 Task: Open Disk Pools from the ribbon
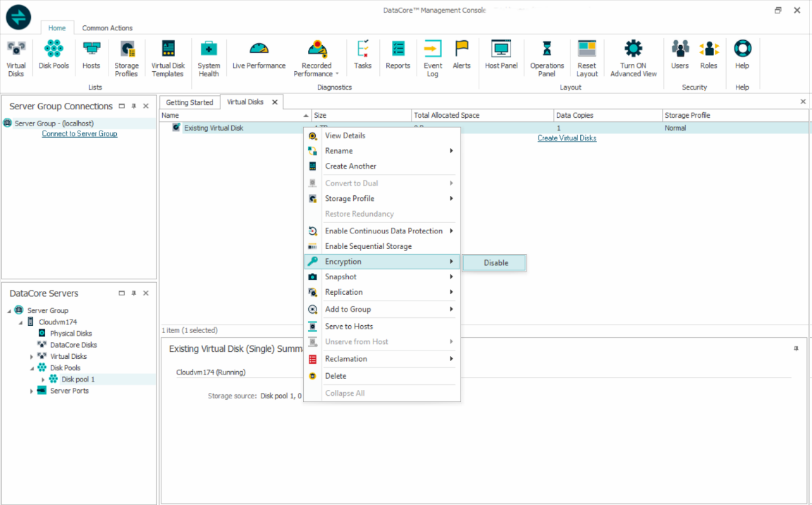pos(54,56)
